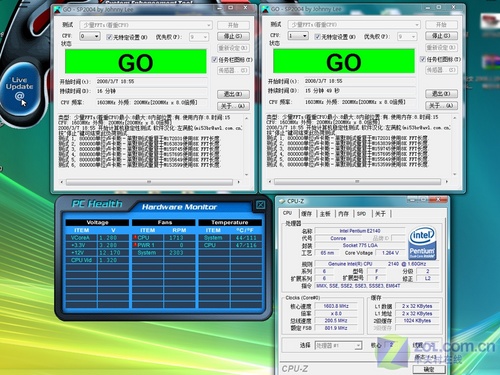
Task: Switch to the 内存 tab in CPU-Z
Action: coord(344,214)
